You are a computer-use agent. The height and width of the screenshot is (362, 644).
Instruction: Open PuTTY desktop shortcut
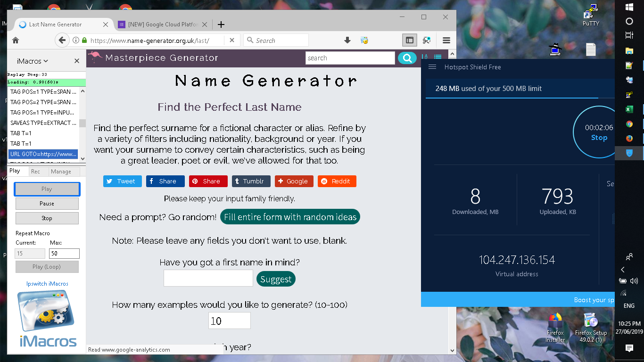click(591, 15)
